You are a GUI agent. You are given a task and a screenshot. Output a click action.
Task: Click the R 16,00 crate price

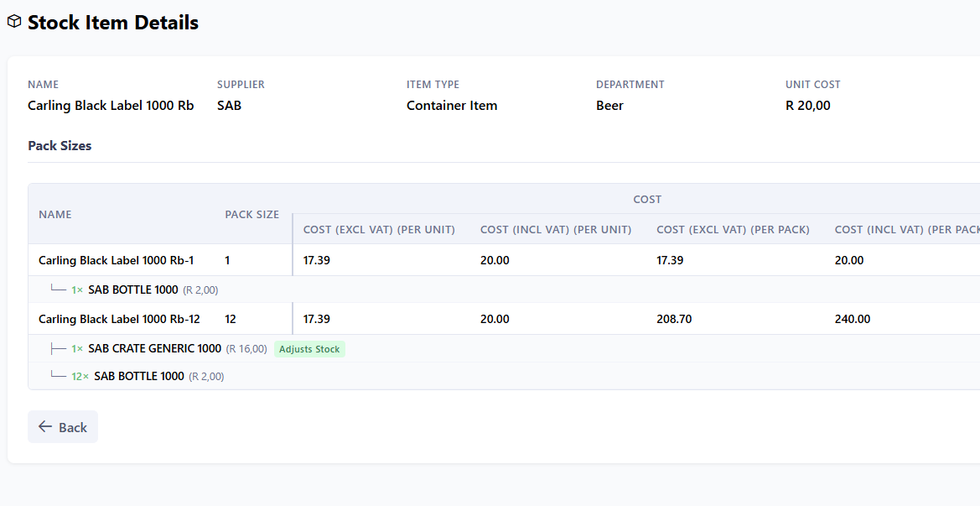246,349
